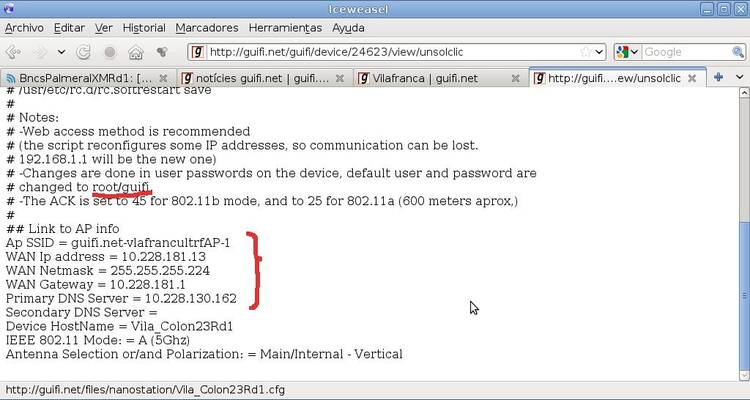Open a new tab with the plus icon
The width and height of the screenshot is (750, 400).
718,77
